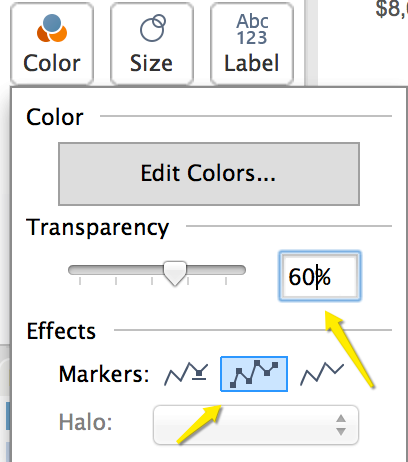The image size is (408, 462).
Task: Click slider track right of the handle
Action: coord(216,270)
